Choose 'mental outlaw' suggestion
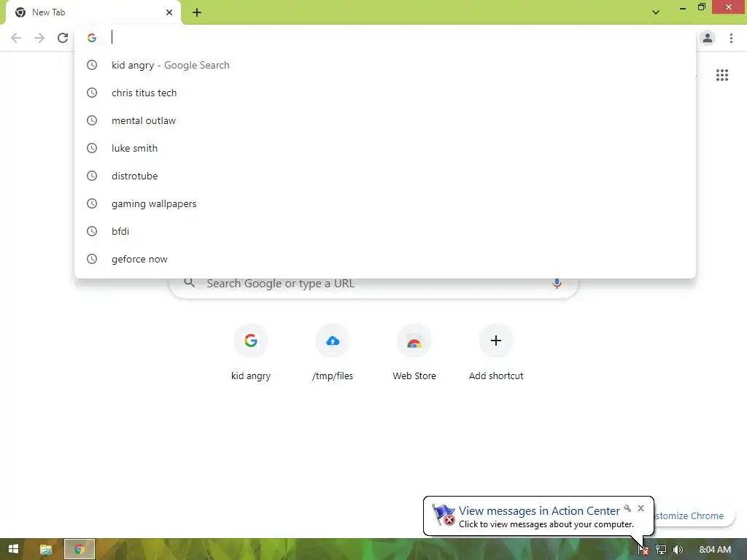Viewport: 747px width, 560px height. point(385,120)
